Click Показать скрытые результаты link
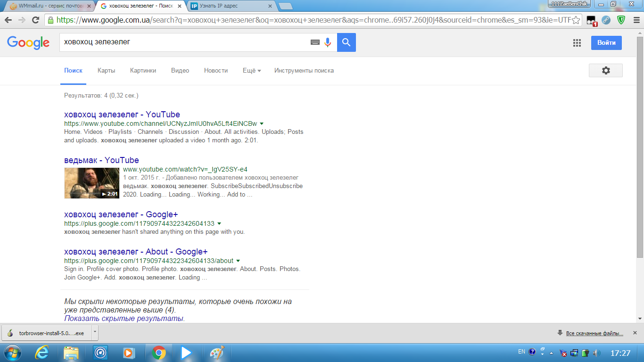 124,319
